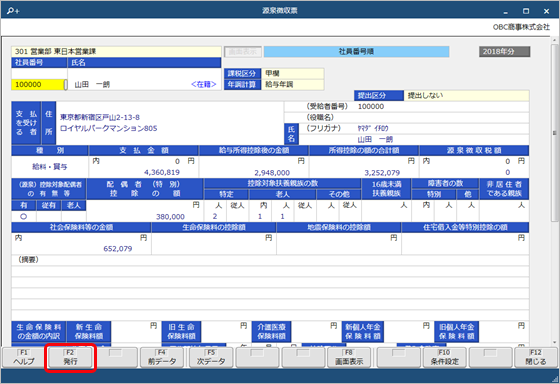Select the 社員番号順 sort bar
This screenshot has height=384, width=560.
pos(356,52)
